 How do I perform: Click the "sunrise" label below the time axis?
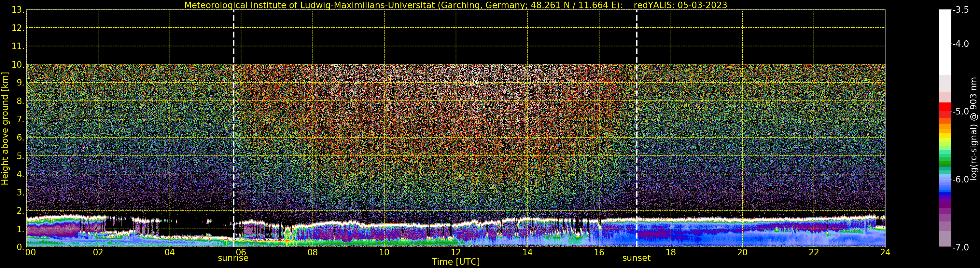click(233, 258)
